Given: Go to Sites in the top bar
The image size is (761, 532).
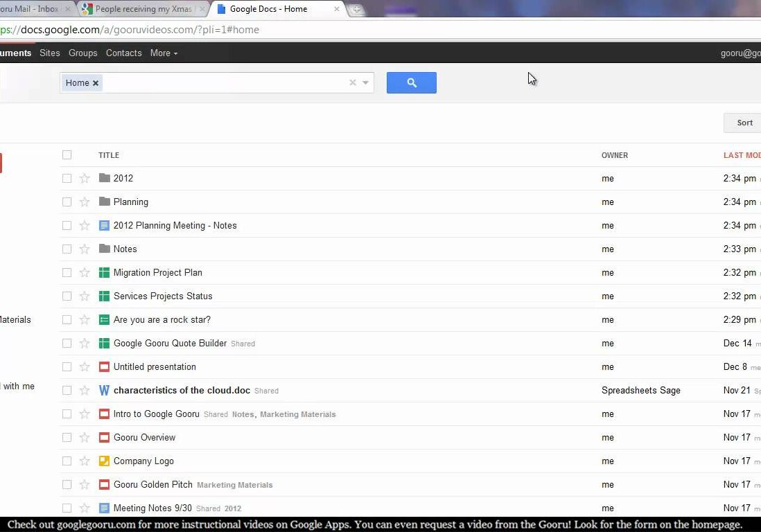Looking at the screenshot, I should point(49,53).
